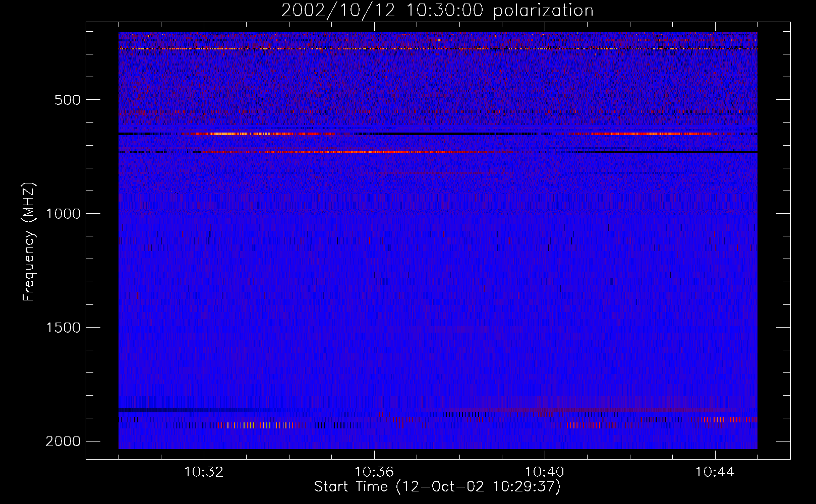
Task: Click the 1500 frequency tick label
Action: (63, 328)
